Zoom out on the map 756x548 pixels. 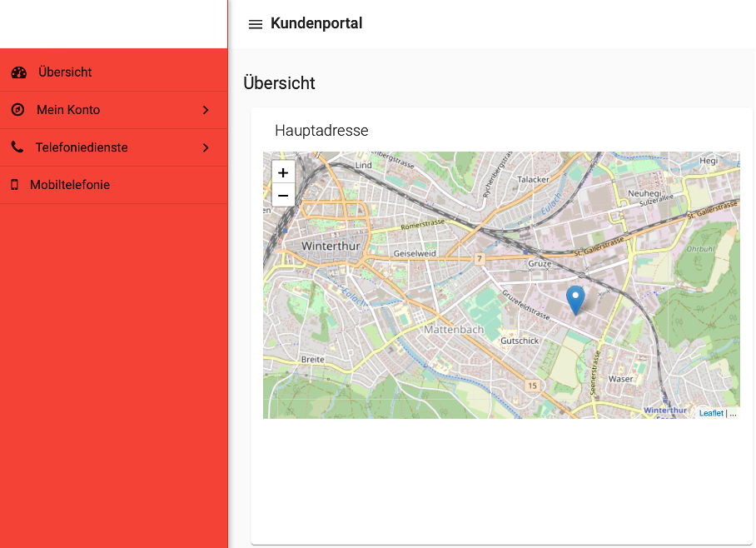tap(283, 196)
